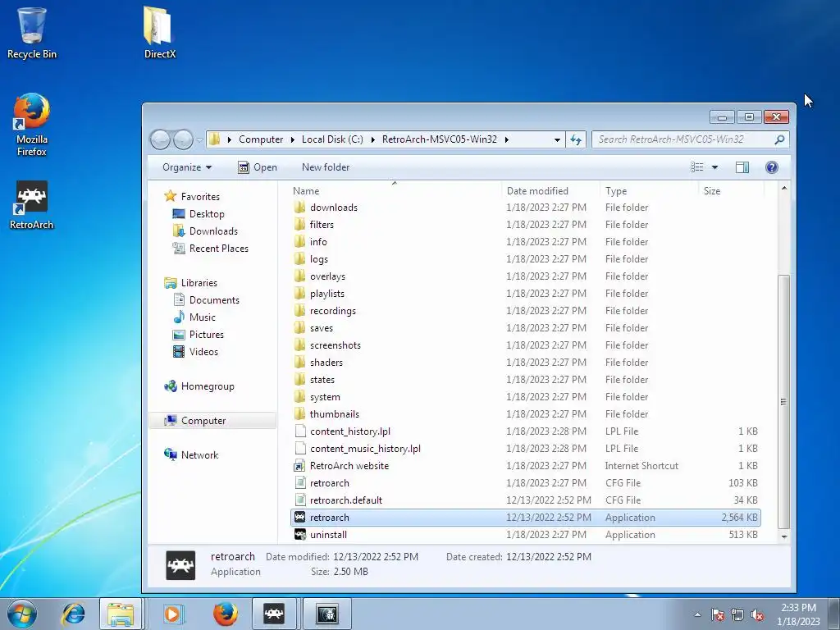840x630 pixels.
Task: Select the overlays folder
Action: point(327,276)
